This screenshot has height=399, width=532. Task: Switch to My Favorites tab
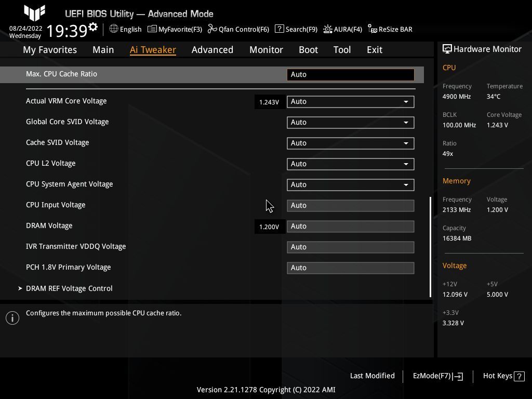(50, 49)
